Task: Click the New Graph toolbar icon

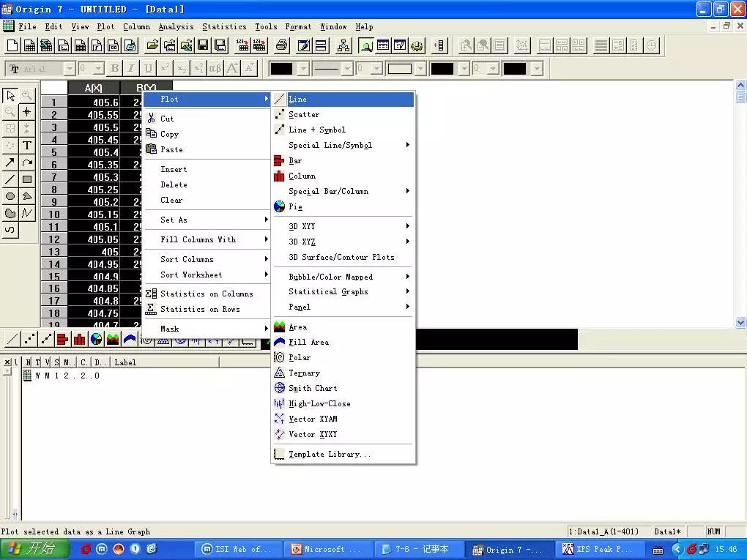Action: click(x=64, y=45)
